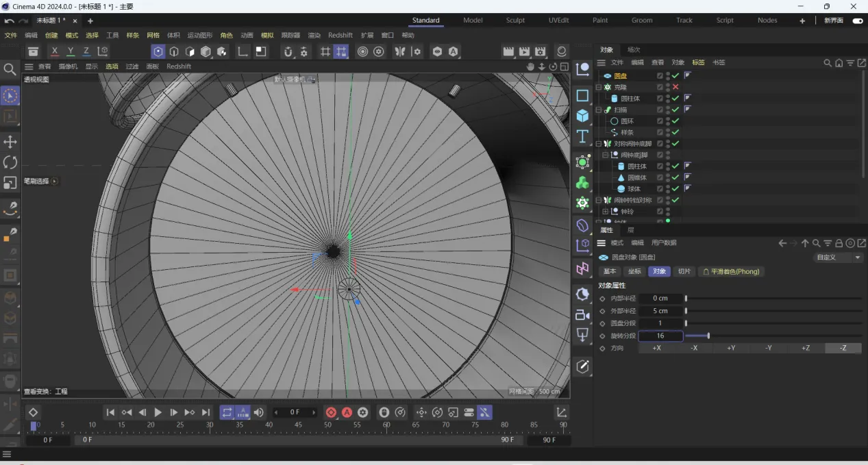Select the Rotate tool in left toolbar

click(10, 162)
